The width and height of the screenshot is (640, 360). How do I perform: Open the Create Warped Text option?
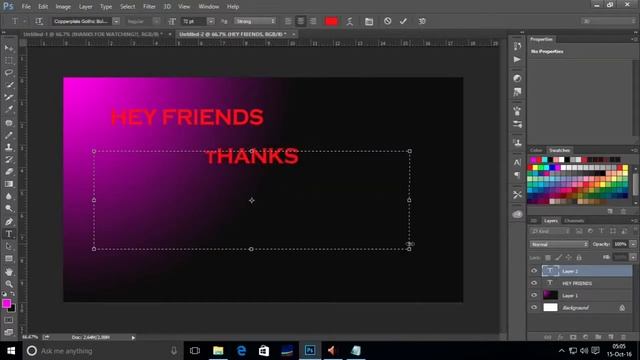(x=350, y=21)
